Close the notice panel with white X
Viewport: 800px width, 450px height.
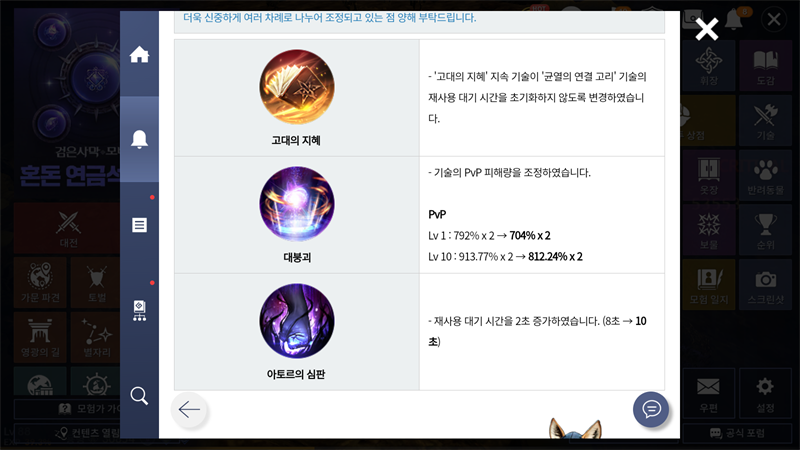point(707,29)
